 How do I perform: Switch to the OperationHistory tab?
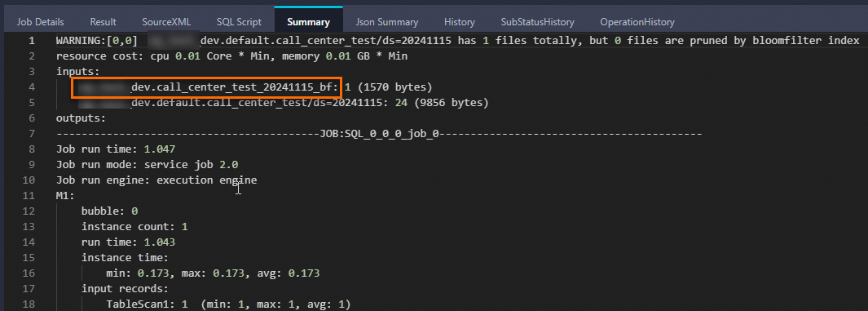coord(637,22)
